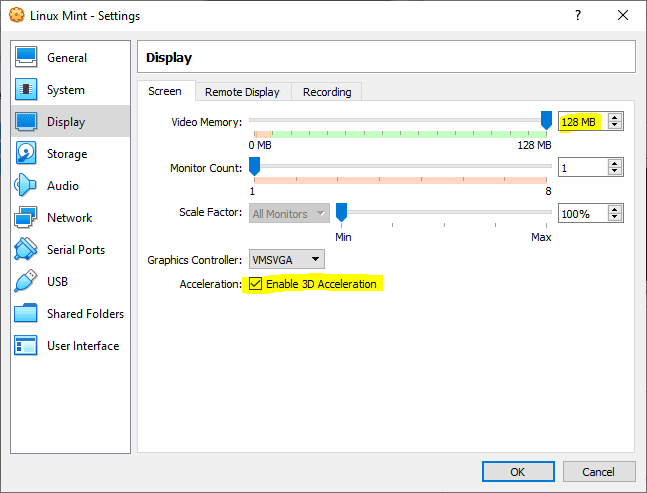Select the Storage text label in sidebar

pyautogui.click(x=67, y=154)
